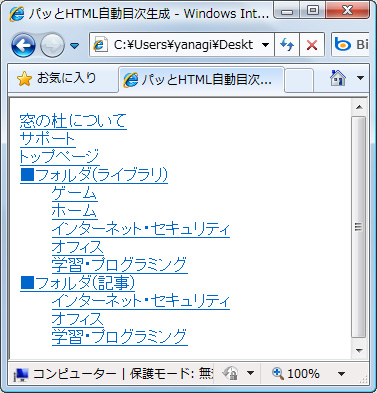This screenshot has height=393, width=377.
Task: Maximize the Internet Explorer window
Action: point(312,11)
